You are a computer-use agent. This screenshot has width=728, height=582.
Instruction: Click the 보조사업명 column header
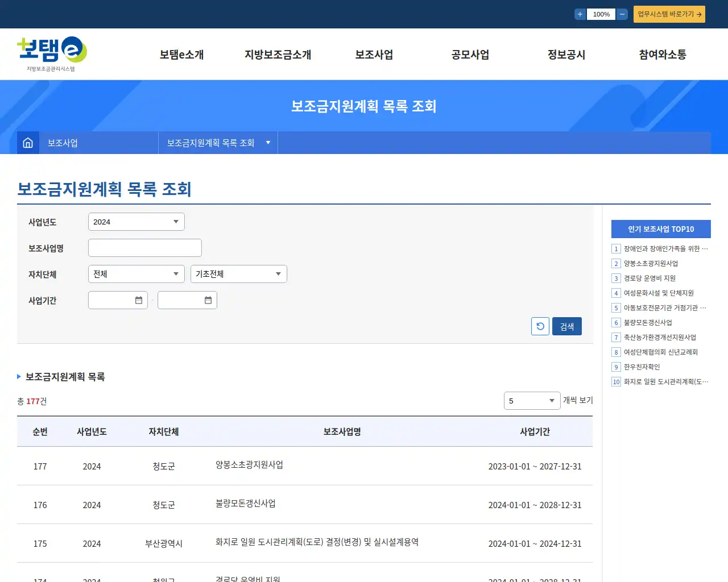coord(342,432)
